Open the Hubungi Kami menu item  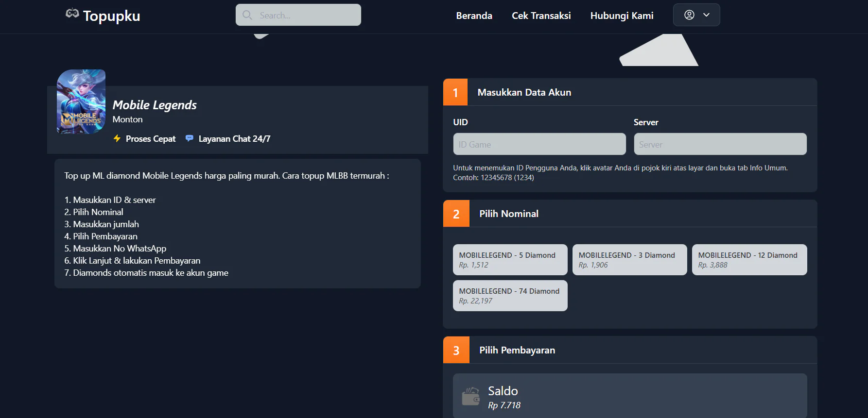(622, 16)
